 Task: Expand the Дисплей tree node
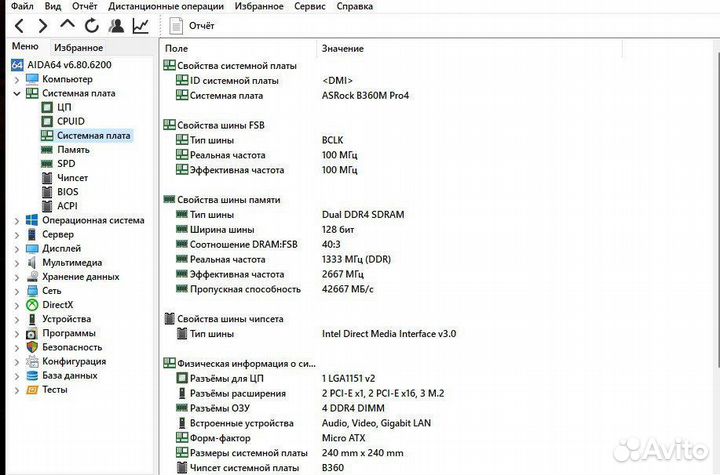point(17,249)
